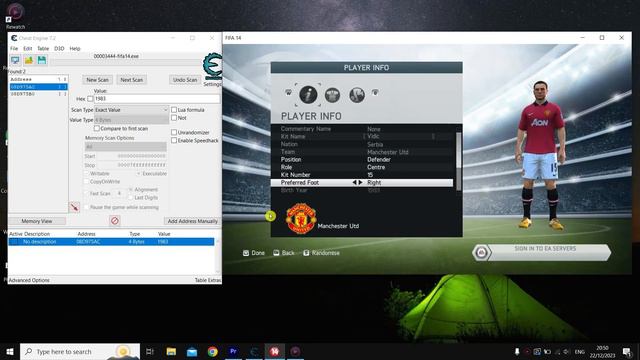The image size is (640, 360).
Task: Click the Manchester Utd crest
Action: click(301, 218)
